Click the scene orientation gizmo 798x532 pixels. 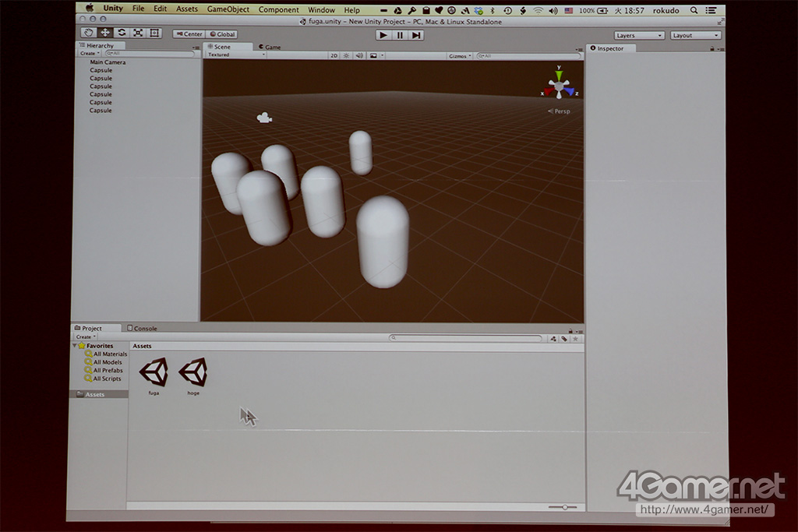[558, 86]
